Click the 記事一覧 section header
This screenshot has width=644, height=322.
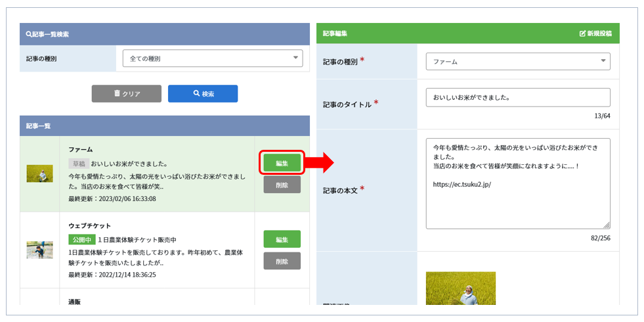tap(165, 126)
